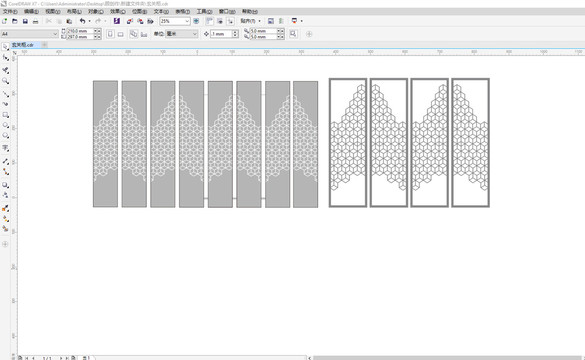Open the 文件 menu
This screenshot has width=585, height=360.
[x=10, y=12]
